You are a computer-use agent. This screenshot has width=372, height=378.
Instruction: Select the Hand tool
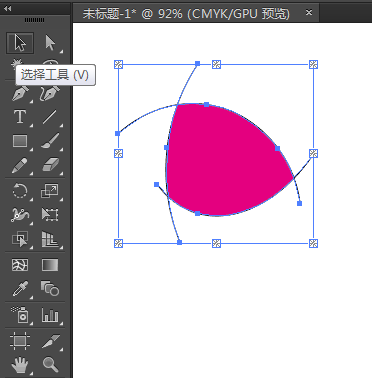pyautogui.click(x=20, y=364)
